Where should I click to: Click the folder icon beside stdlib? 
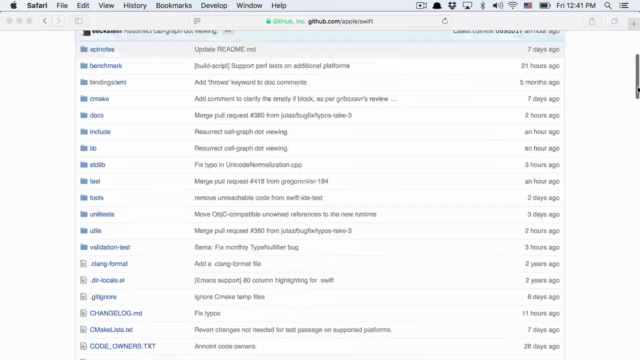pos(84,164)
